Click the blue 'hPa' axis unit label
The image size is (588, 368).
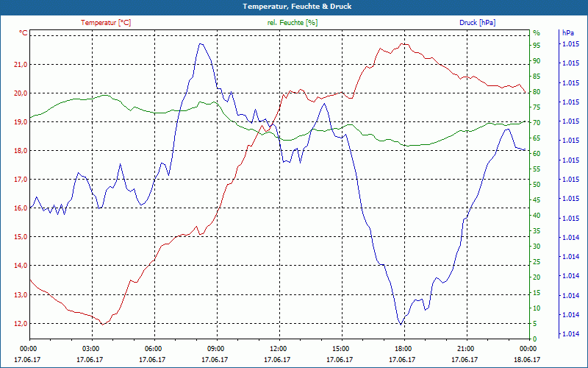click(x=567, y=33)
